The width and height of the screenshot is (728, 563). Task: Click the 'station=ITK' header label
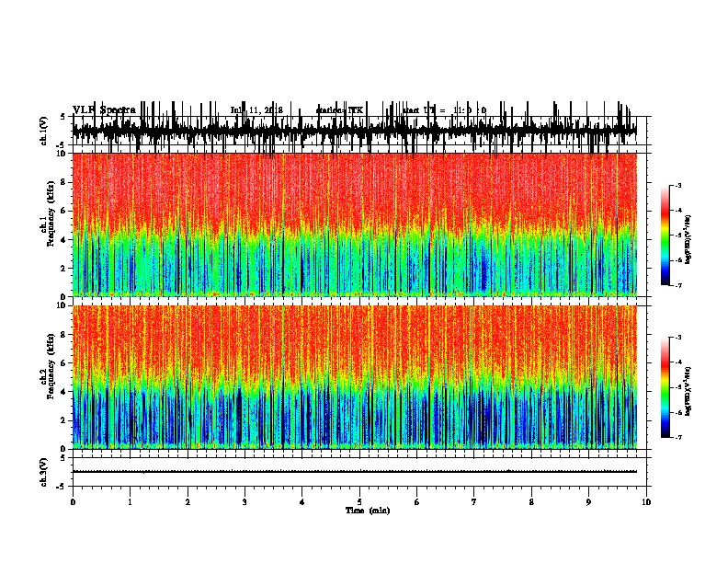point(339,110)
